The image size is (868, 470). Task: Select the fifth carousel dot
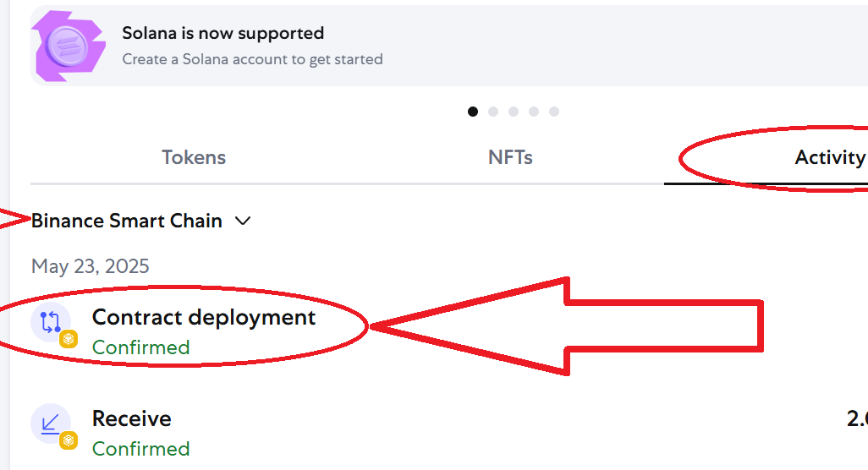[554, 112]
